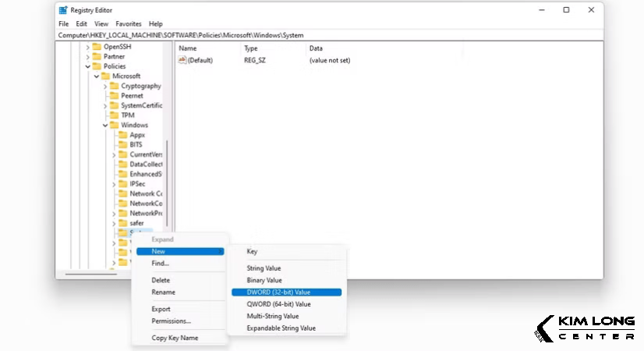
Task: Click the Registry Editor app icon in title bar
Action: [62, 10]
